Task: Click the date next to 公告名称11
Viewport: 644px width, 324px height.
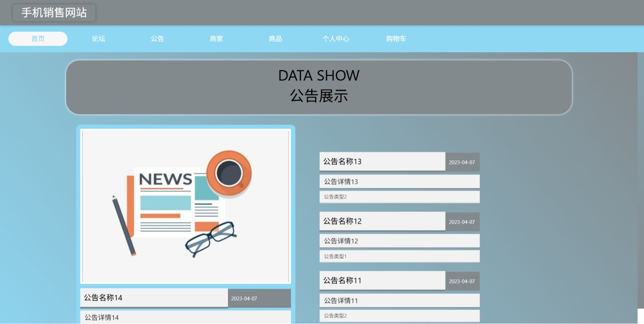Action: (x=462, y=281)
